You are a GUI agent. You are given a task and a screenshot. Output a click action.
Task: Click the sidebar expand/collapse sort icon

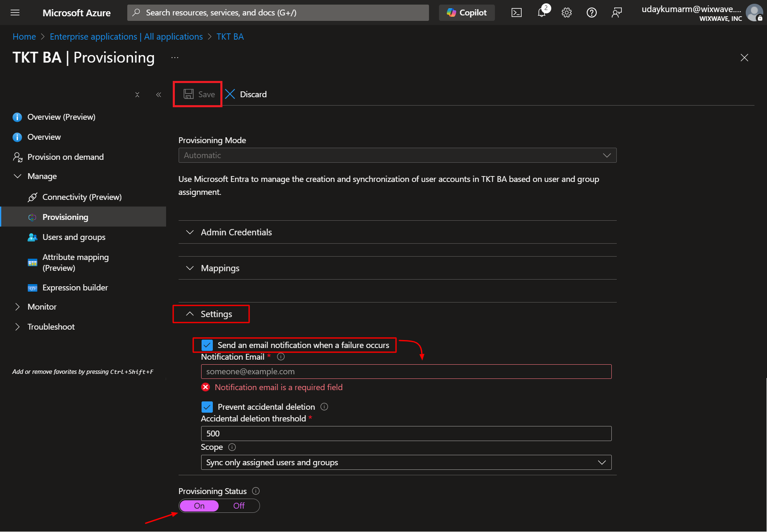(x=137, y=95)
